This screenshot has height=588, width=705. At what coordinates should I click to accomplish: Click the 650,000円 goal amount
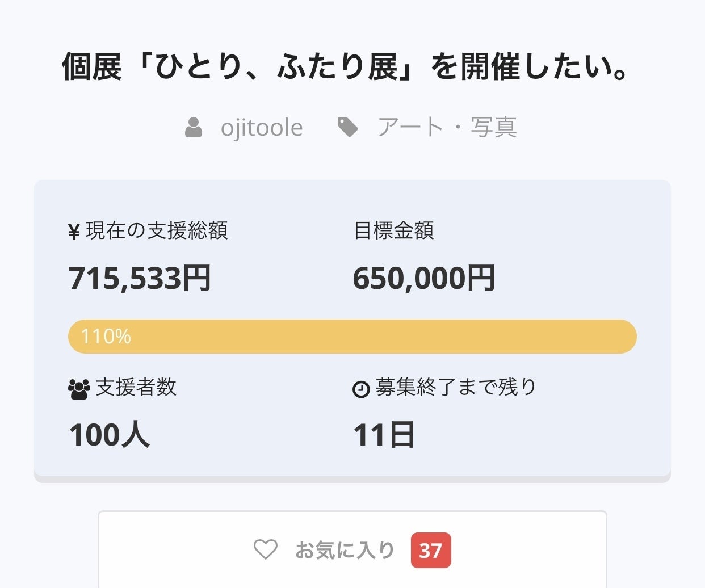coord(423,279)
